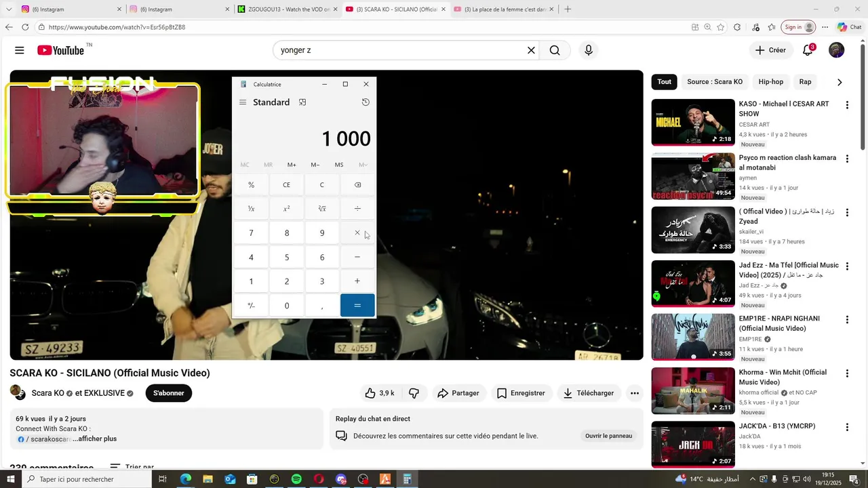
Task: Open Spotify from the taskbar
Action: coord(296,479)
